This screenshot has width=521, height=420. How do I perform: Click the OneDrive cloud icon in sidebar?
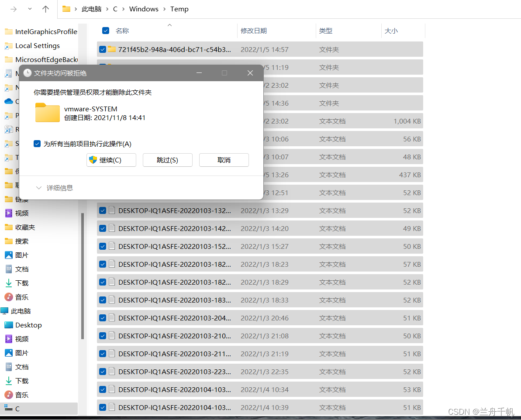(9, 101)
